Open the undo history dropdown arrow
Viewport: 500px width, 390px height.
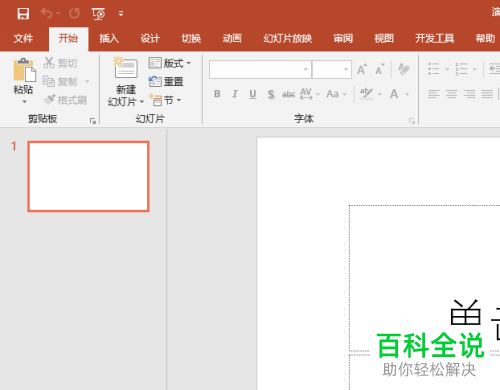pyautogui.click(x=58, y=14)
